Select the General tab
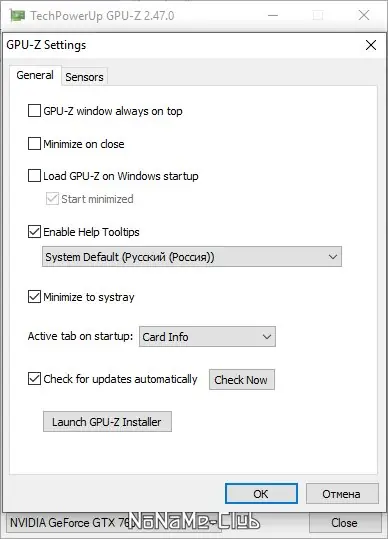This screenshot has height=539, width=388. click(x=35, y=75)
